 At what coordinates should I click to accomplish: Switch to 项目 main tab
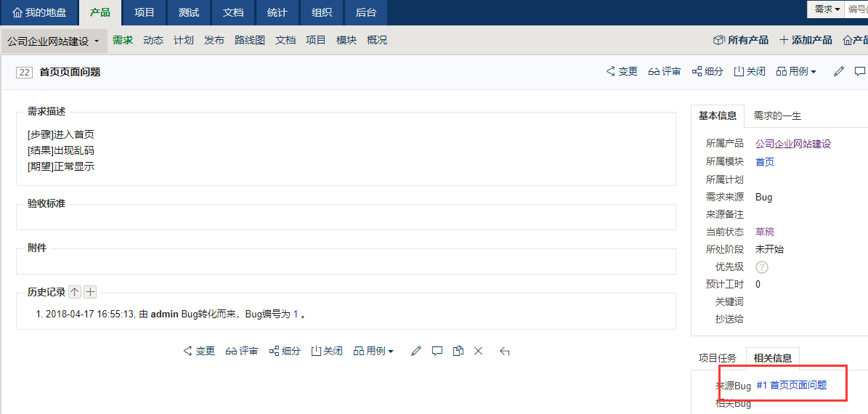tap(145, 12)
